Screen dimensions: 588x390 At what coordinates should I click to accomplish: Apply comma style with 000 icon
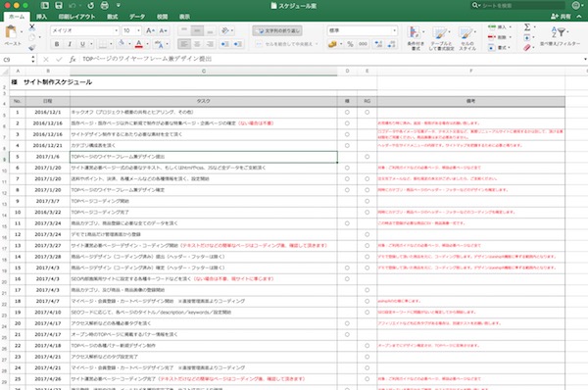coord(363,44)
